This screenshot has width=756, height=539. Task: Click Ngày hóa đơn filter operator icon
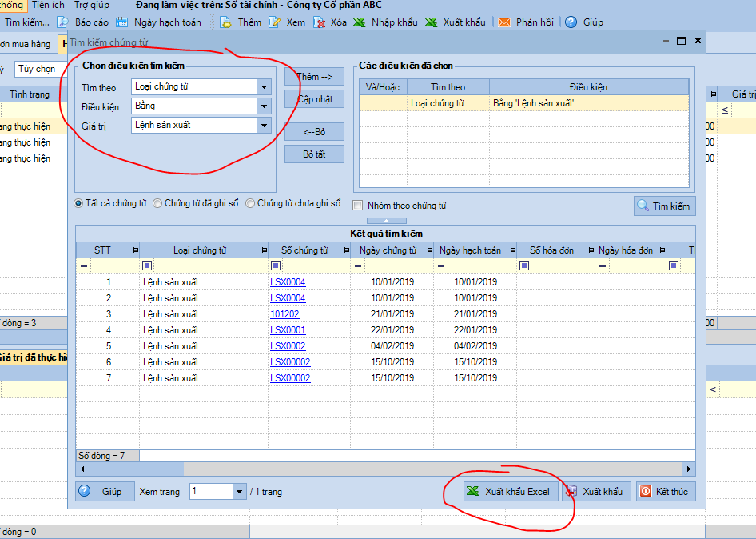coord(603,266)
